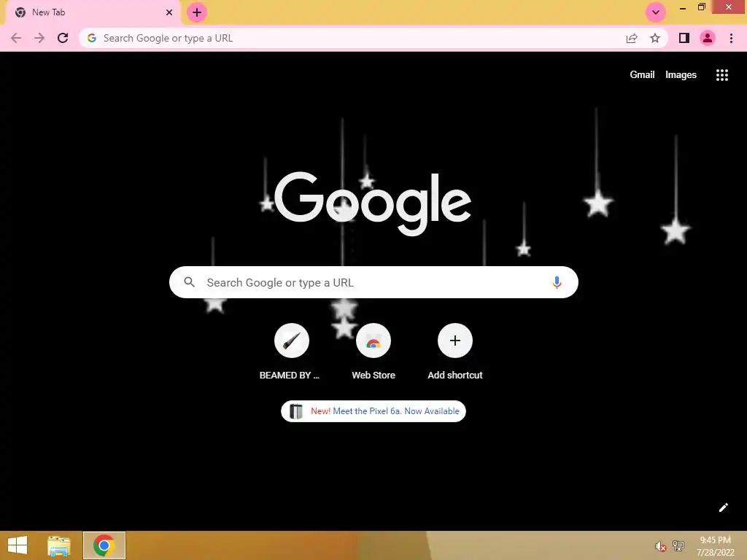Open the Web Store shortcut
747x560 pixels.
point(373,352)
